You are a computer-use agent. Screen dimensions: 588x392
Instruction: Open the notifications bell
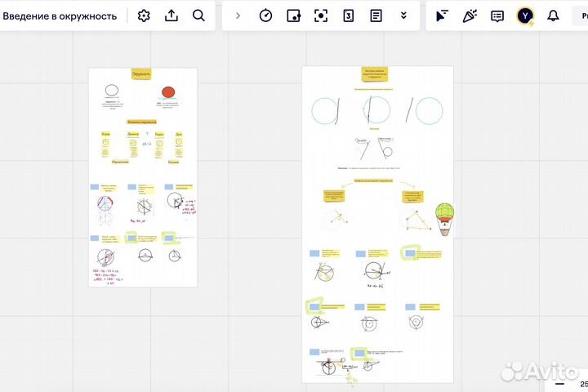pos(553,16)
